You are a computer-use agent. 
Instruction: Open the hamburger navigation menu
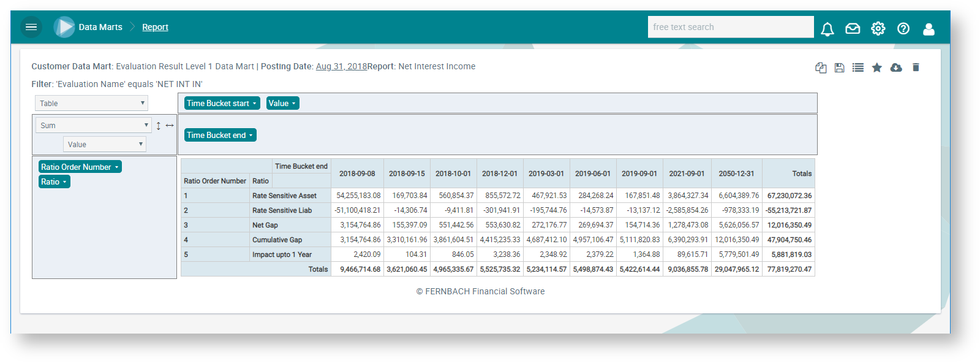point(31,27)
